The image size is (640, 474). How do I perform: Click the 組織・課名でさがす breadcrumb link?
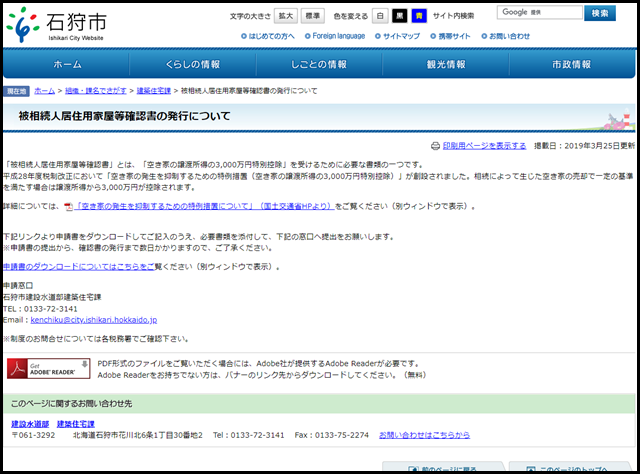(96, 91)
